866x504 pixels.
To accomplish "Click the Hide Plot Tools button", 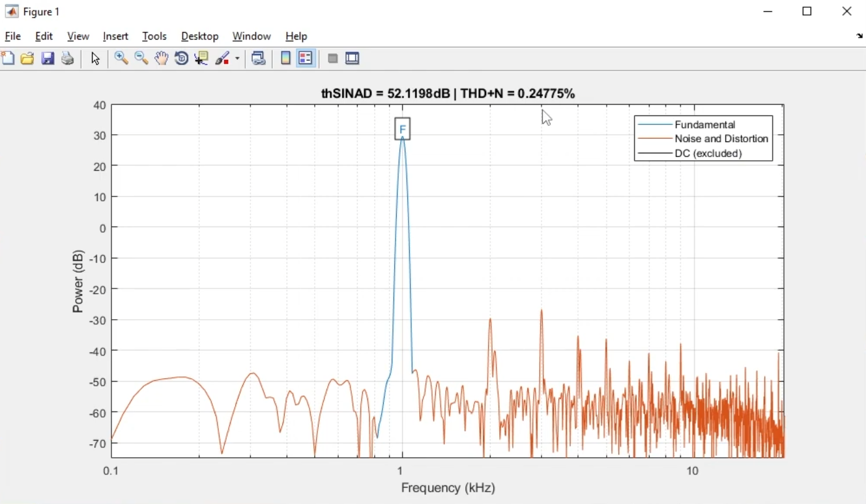I will (x=333, y=59).
